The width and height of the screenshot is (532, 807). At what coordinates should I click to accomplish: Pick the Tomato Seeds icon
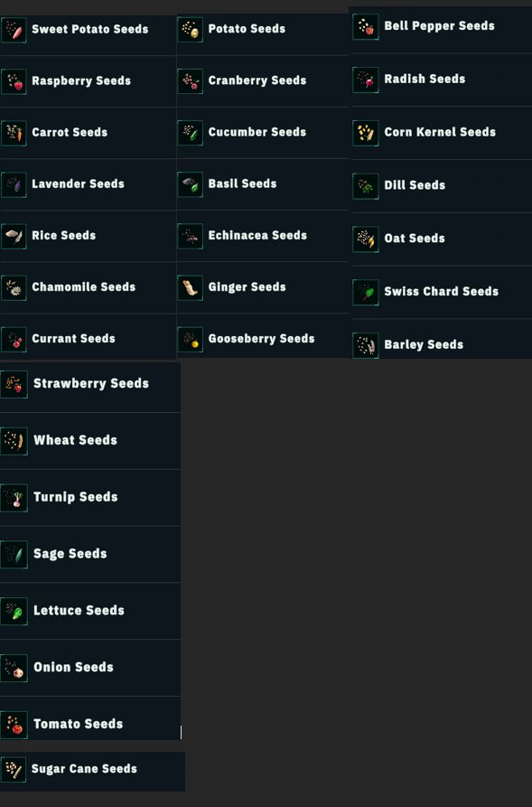point(14,724)
